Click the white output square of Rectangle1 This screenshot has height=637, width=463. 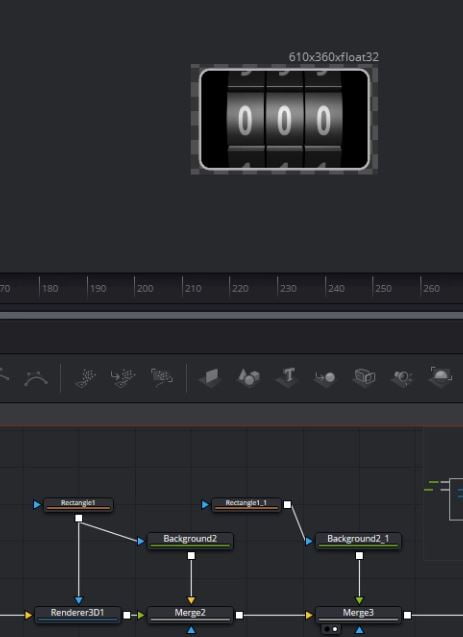tap(79, 518)
